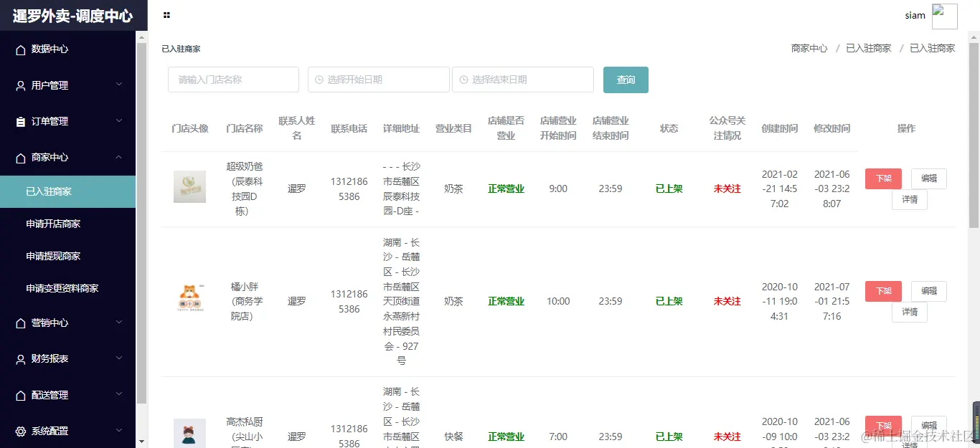
Task: Focus the 请输入门店名称 input field
Action: (x=233, y=80)
